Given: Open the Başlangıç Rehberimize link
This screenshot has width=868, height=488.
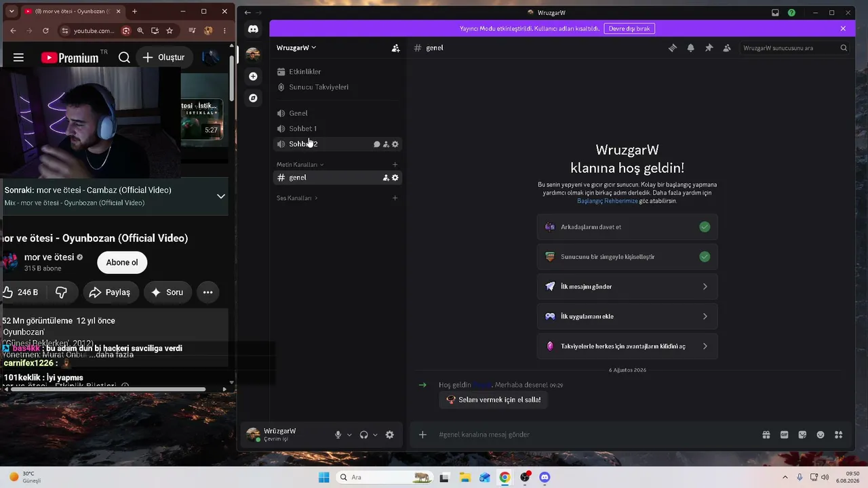Looking at the screenshot, I should point(608,201).
